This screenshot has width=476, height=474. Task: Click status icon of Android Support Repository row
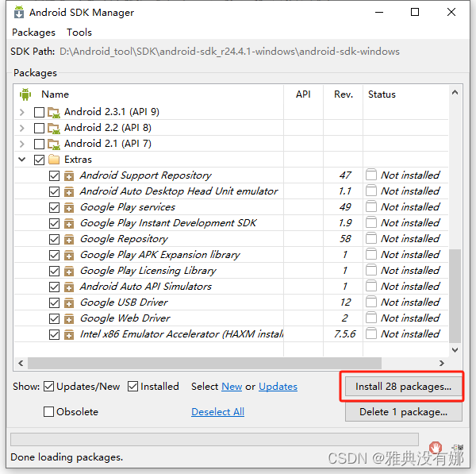(x=371, y=175)
